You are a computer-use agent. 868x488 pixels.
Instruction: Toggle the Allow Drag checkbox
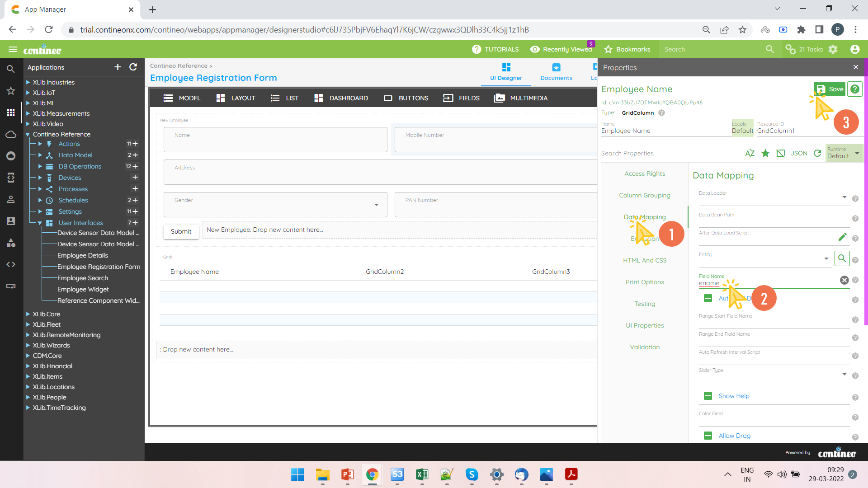tap(708, 436)
